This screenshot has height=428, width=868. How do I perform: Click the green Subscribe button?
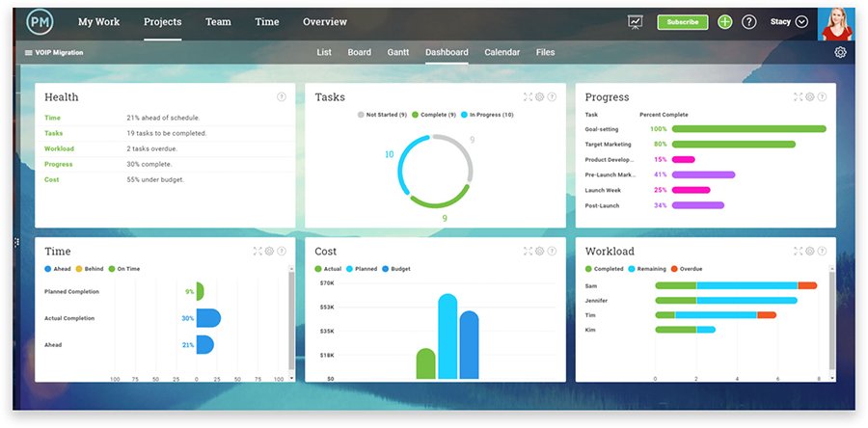pyautogui.click(x=682, y=22)
